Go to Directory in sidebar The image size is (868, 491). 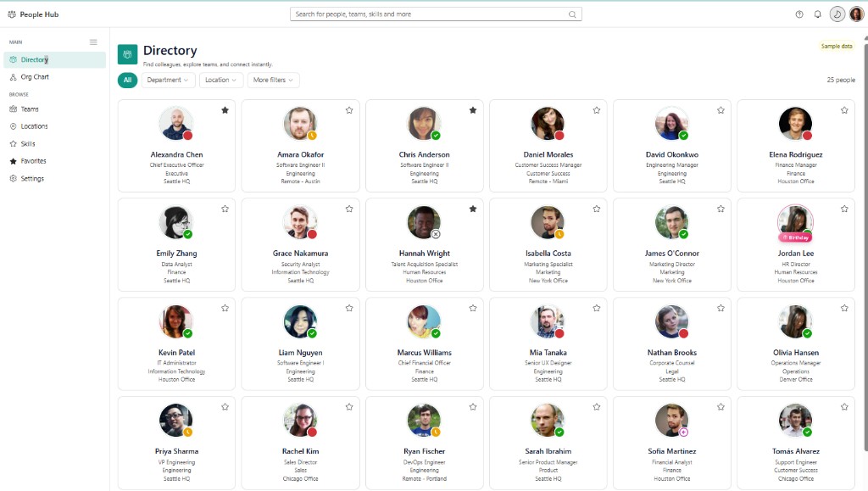pyautogui.click(x=54, y=59)
